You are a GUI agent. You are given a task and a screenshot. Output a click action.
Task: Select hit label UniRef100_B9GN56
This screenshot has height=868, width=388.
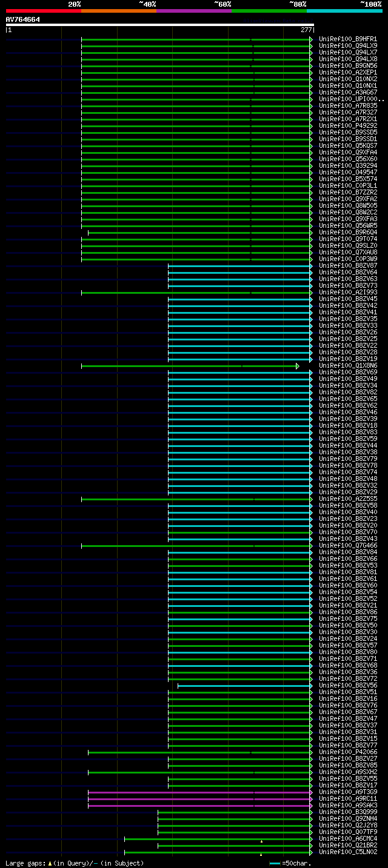(348, 66)
